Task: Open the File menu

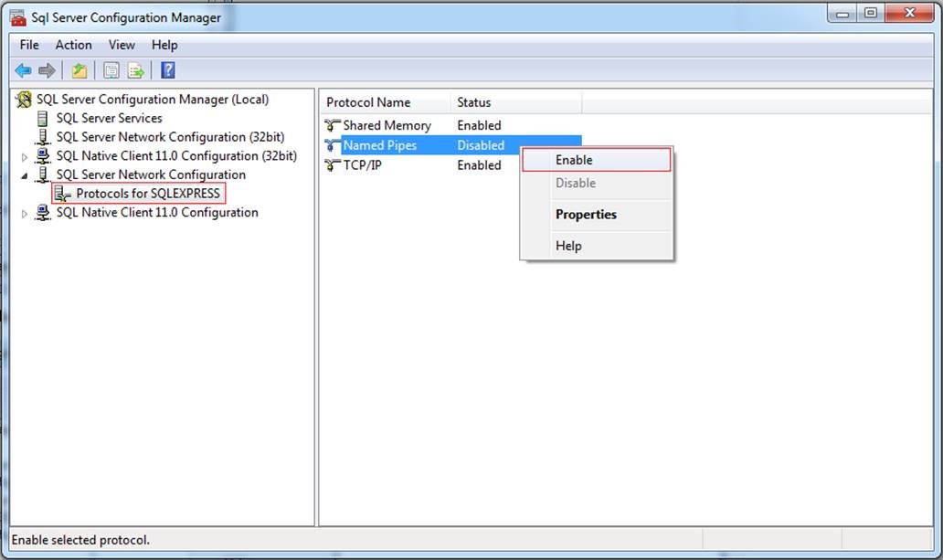Action: [29, 45]
